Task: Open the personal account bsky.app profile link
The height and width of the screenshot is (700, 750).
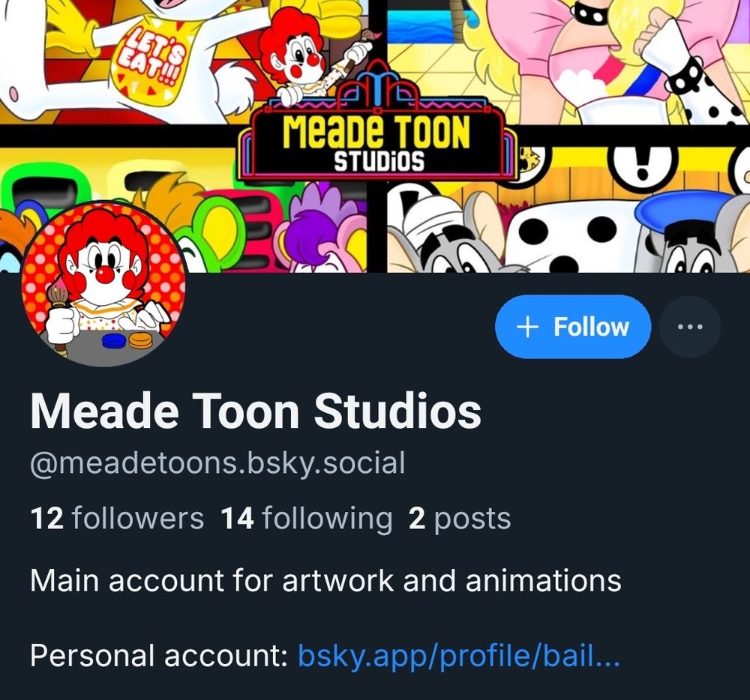Action: 459,654
